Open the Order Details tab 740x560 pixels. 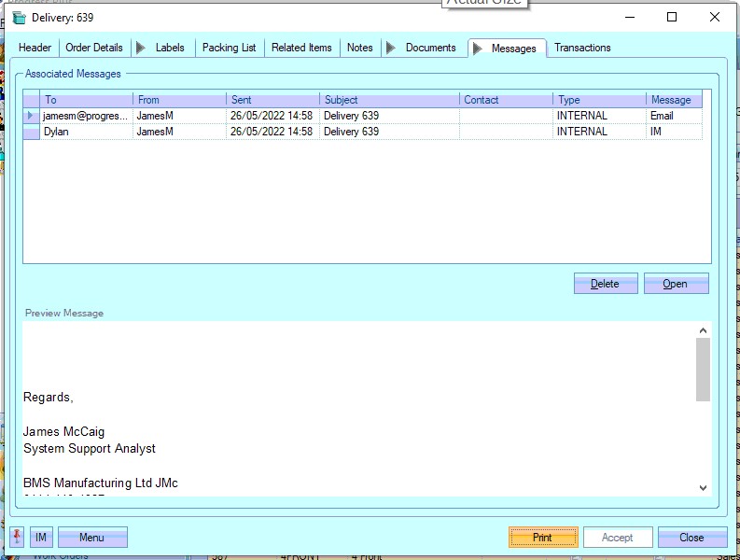[x=94, y=48]
